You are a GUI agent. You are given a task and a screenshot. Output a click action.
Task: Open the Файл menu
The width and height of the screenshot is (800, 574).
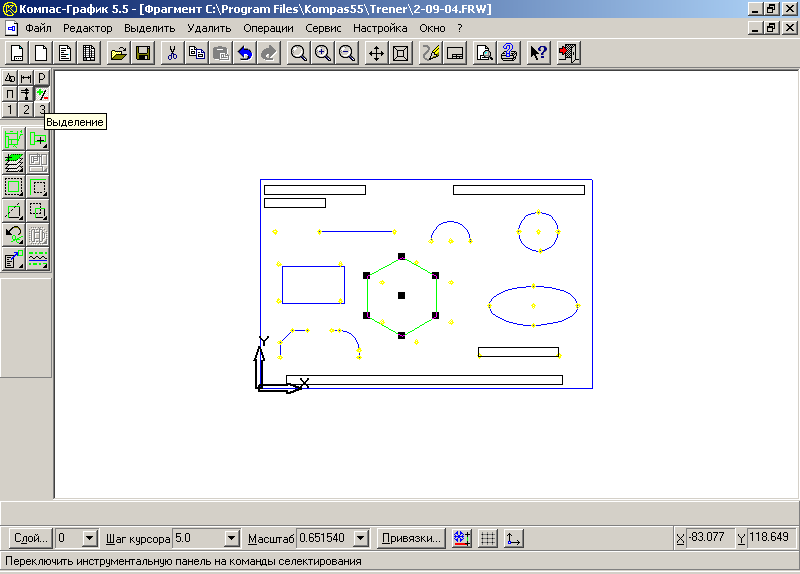point(38,28)
